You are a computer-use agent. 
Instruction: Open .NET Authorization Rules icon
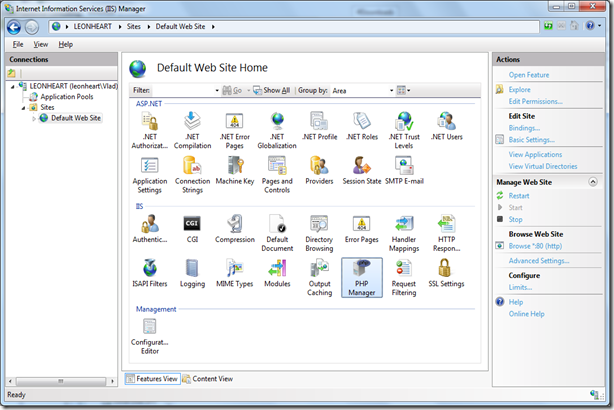150,130
